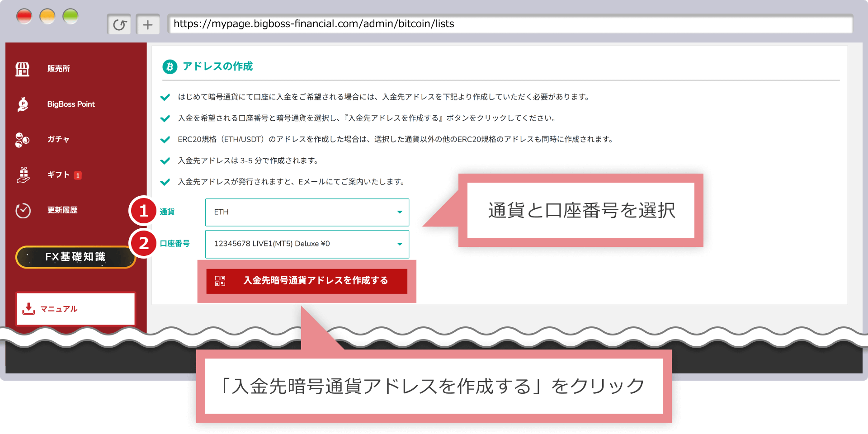
Task: Click the ギフト gift hand icon
Action: [23, 175]
